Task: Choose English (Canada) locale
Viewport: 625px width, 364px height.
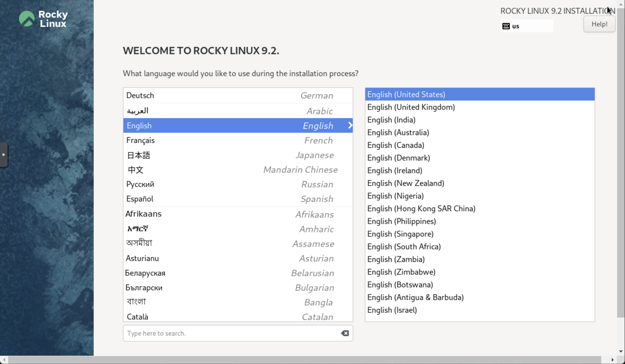Action: 396,145
